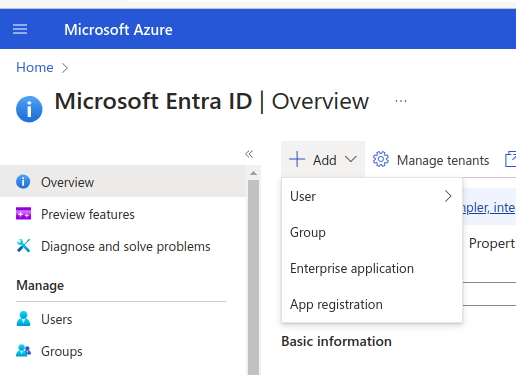Select Overview in the sidebar
Viewport: 516px width, 375px height.
123,182
